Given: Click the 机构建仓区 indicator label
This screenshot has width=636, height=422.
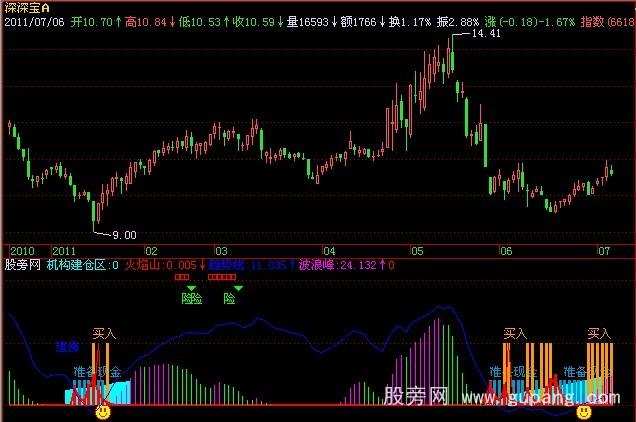Looking at the screenshot, I should (x=77, y=265).
